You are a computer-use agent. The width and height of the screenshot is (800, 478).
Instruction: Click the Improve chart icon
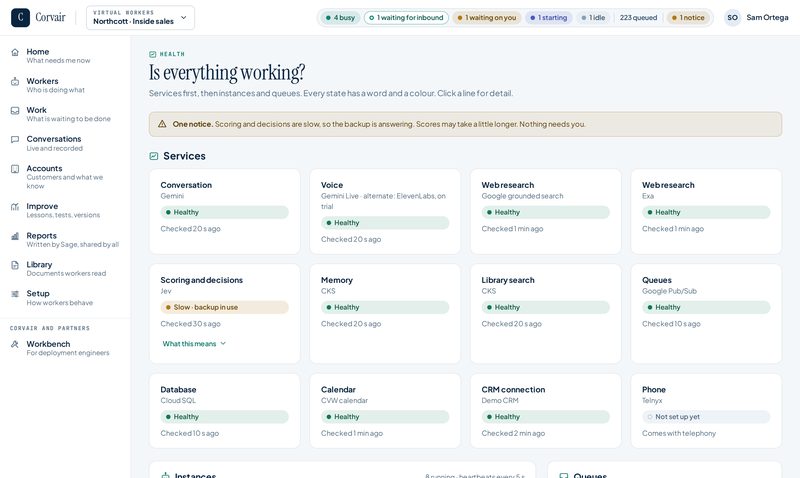[x=15, y=207]
